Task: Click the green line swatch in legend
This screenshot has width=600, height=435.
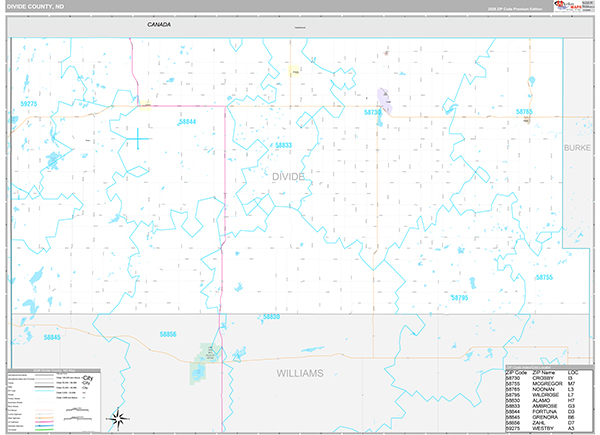Action: [44, 430]
